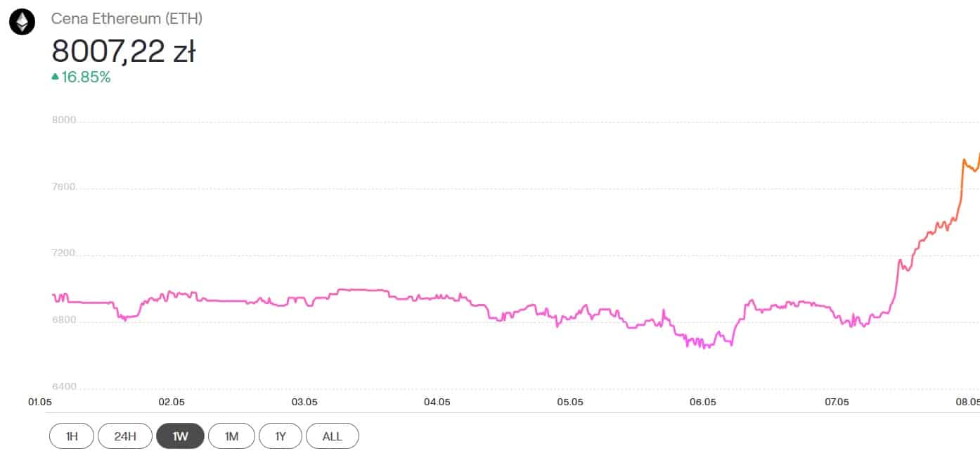This screenshot has width=980, height=463.
Task: Switch chart to 24H range
Action: [x=124, y=436]
